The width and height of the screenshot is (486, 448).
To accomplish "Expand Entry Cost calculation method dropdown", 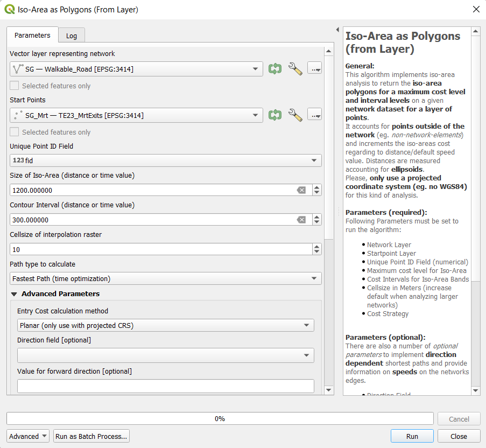I will [x=166, y=325].
